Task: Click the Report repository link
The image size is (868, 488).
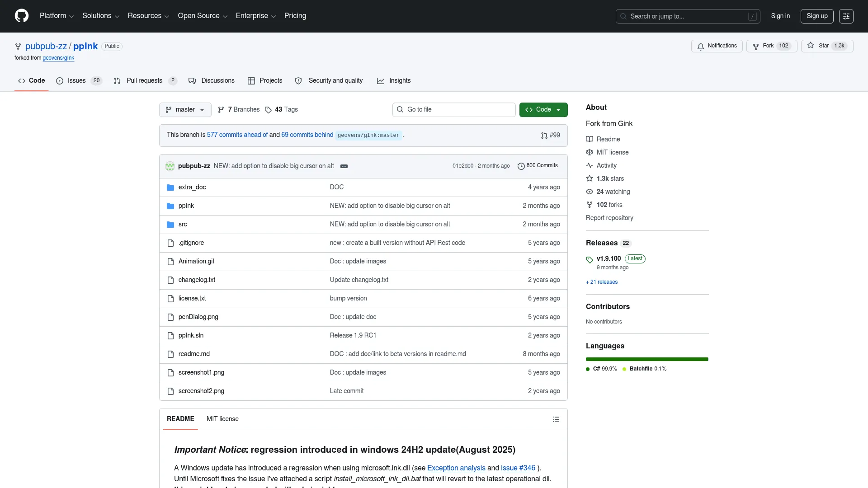Action: (x=609, y=218)
